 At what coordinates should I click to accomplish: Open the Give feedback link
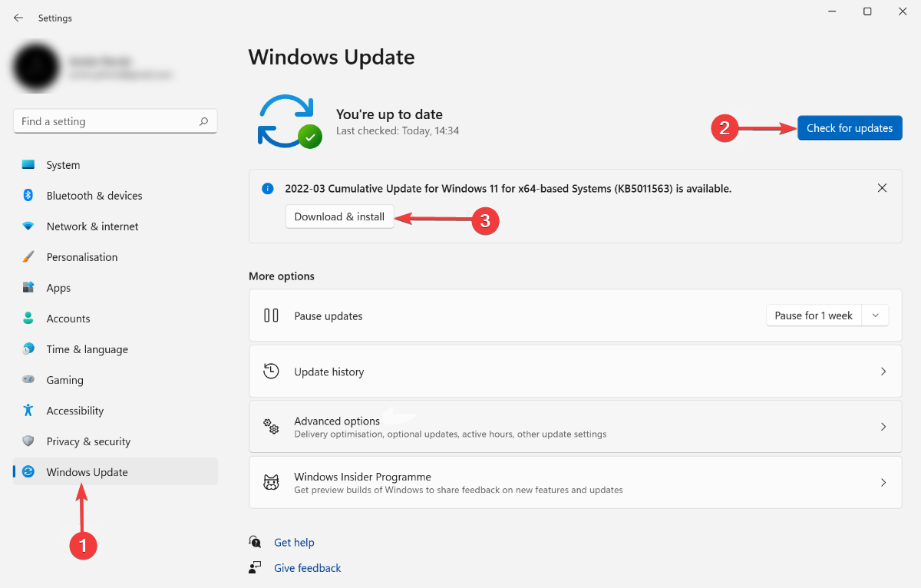[x=307, y=567]
